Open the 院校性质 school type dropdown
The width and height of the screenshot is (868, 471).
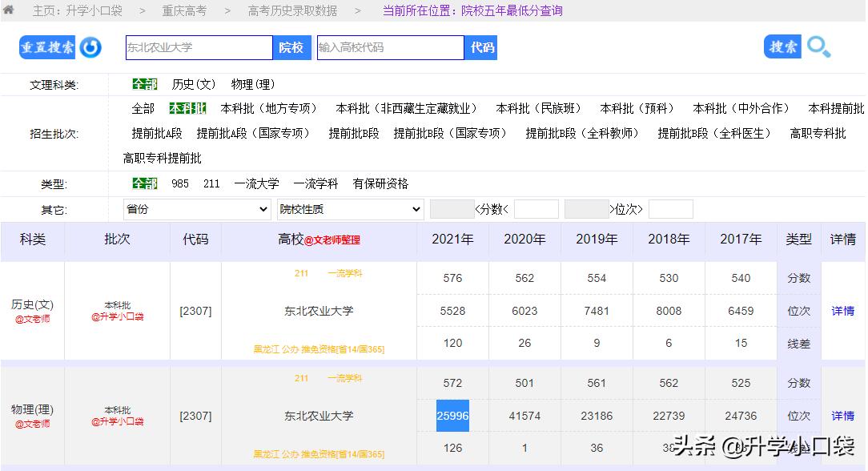[350, 209]
